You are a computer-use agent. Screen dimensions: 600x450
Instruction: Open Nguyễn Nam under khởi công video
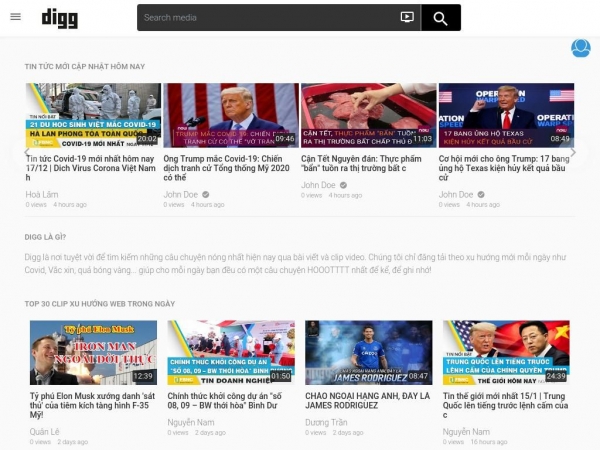pyautogui.click(x=191, y=422)
